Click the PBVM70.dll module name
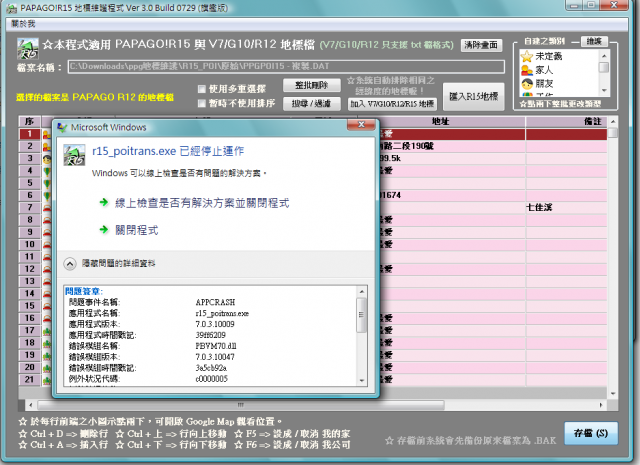Image resolution: width=640 pixels, height=465 pixels. [x=216, y=346]
